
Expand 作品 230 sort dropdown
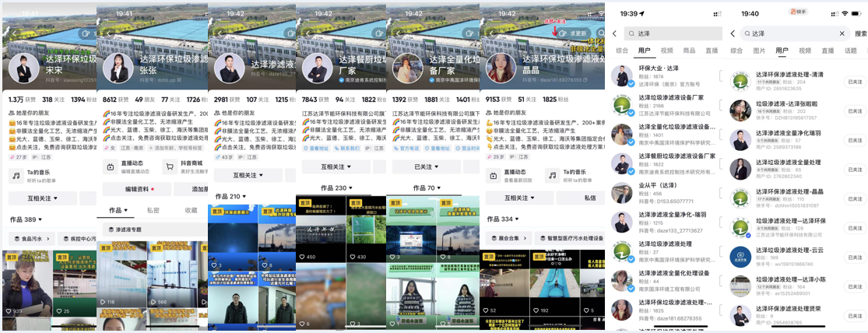pos(336,188)
